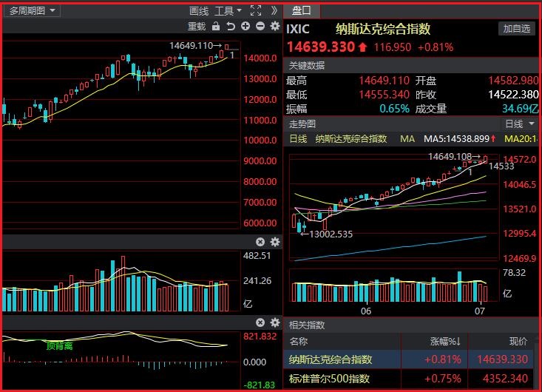The width and height of the screenshot is (542, 392).
Task: Click the current price 14639.330
Action: (321, 47)
